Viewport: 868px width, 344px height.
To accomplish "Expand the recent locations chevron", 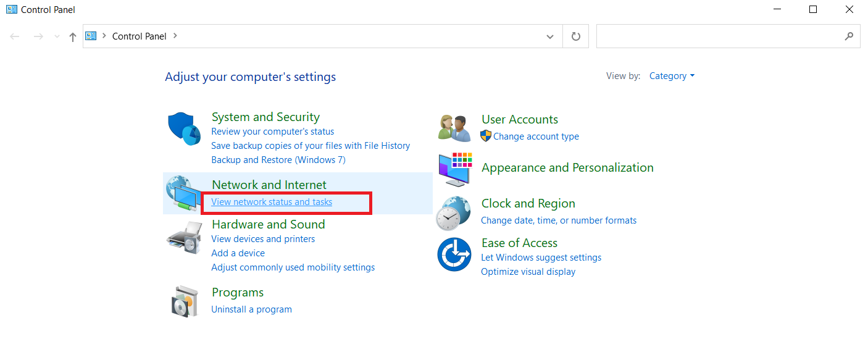I will point(57,36).
